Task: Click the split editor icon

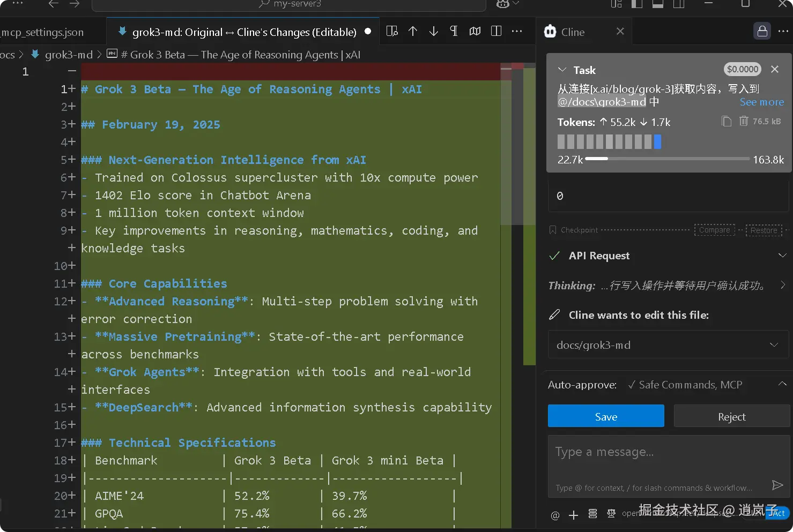Action: pyautogui.click(x=496, y=32)
